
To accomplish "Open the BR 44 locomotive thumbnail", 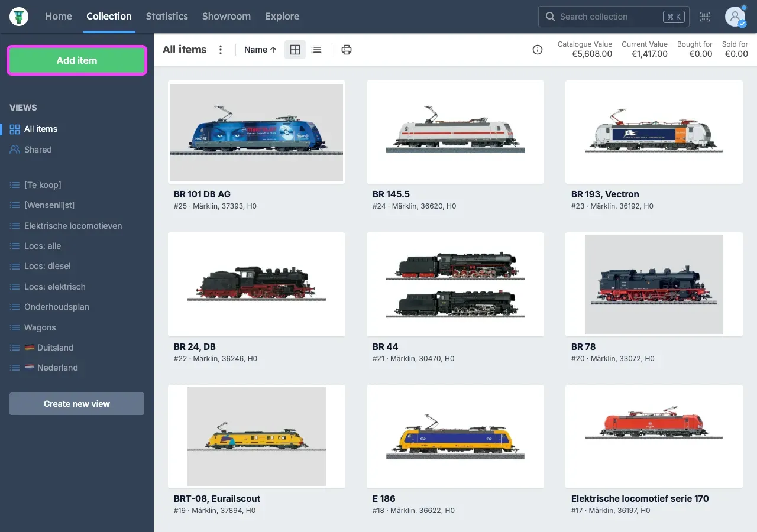I will [455, 286].
